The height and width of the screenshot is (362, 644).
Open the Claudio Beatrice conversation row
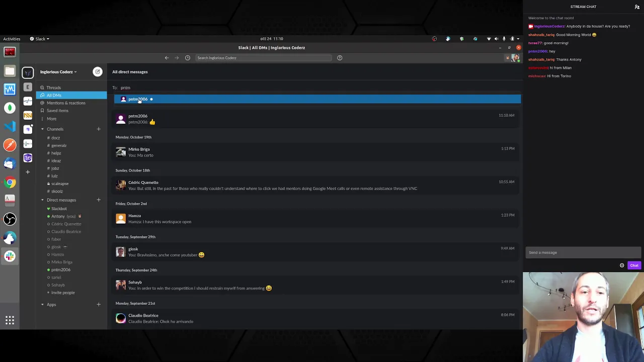coord(315,318)
